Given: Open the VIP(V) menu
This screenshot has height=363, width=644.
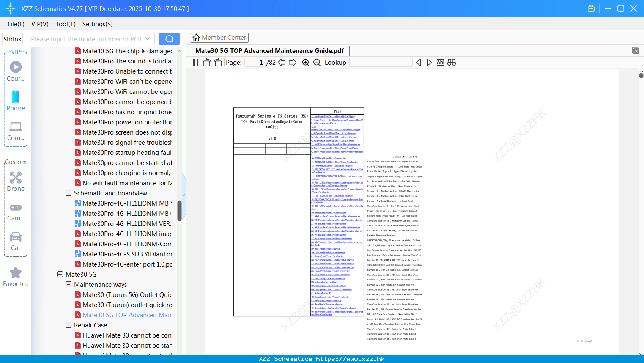Looking at the screenshot, I should pyautogui.click(x=40, y=24).
